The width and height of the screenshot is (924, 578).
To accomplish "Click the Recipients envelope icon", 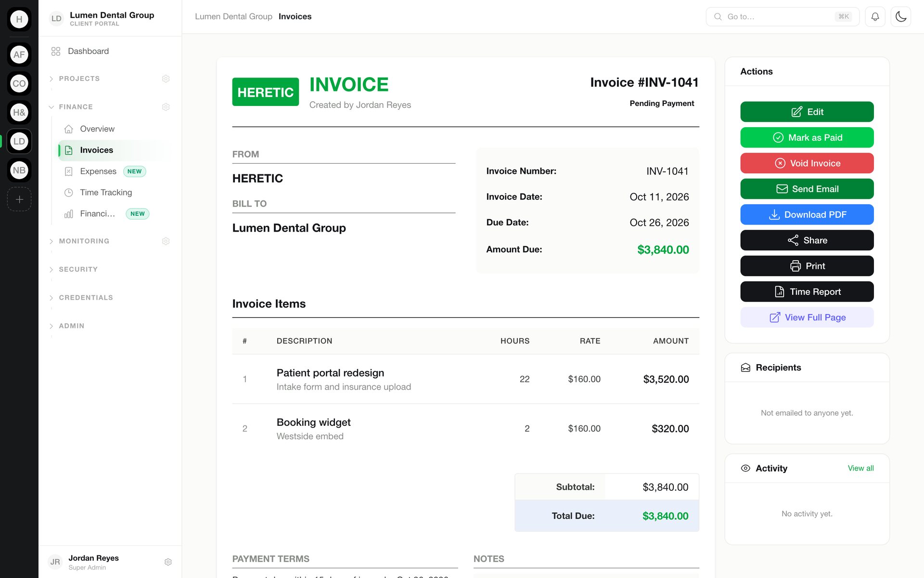I will click(x=745, y=368).
